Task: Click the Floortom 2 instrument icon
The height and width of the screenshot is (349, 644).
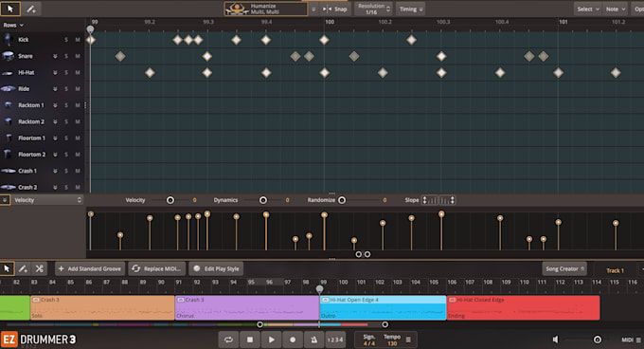Action: pyautogui.click(x=8, y=155)
